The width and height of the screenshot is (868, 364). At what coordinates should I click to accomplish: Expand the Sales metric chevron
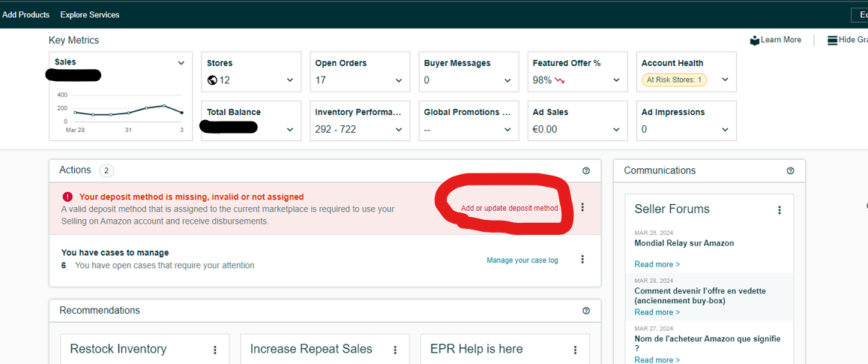click(x=181, y=63)
